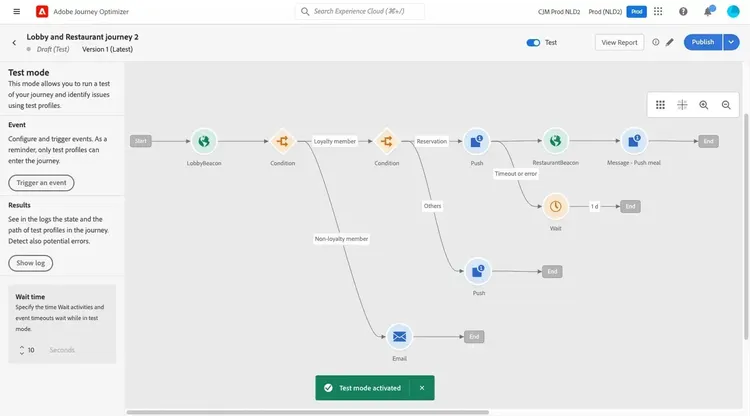The width and height of the screenshot is (750, 416).
Task: Click the Search Experience Cloud field
Action: pos(360,11)
